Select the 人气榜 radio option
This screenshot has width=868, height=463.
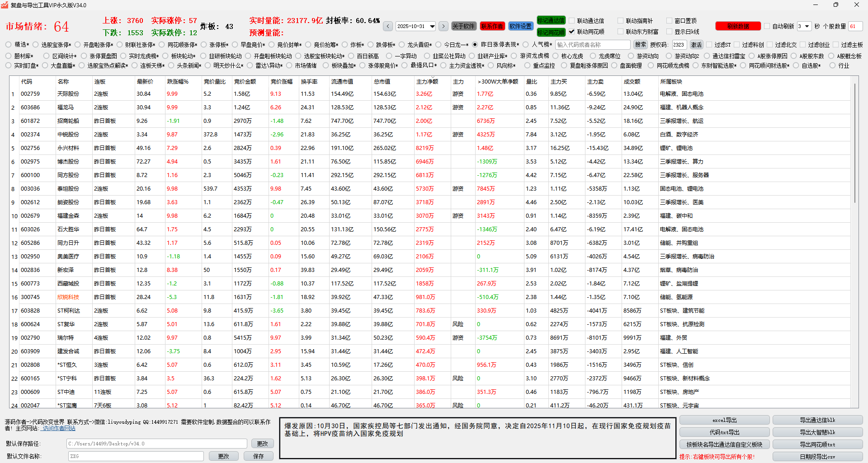(x=526, y=45)
